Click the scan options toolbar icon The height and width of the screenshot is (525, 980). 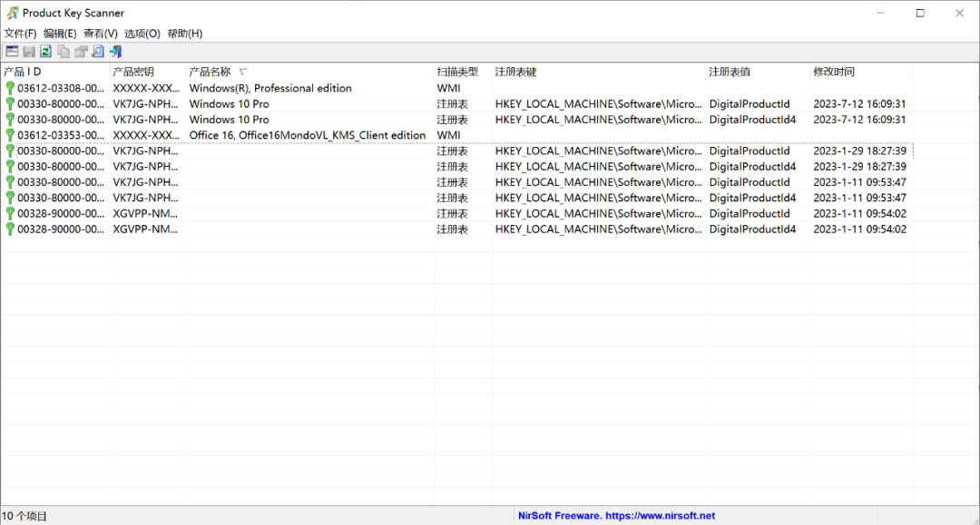tap(12, 52)
